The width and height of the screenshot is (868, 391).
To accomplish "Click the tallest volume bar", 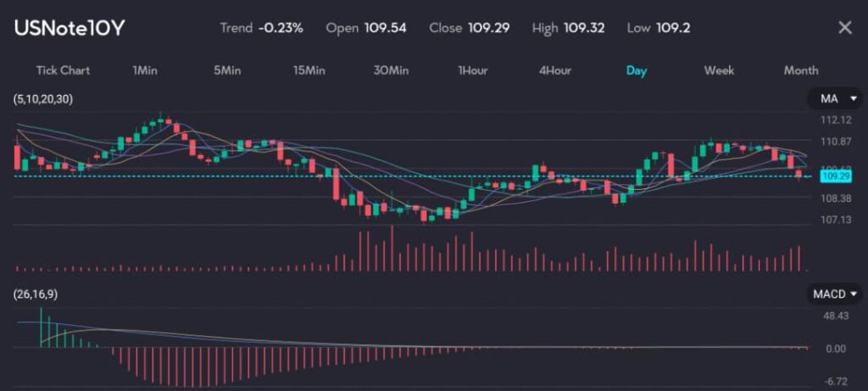I will tap(392, 249).
